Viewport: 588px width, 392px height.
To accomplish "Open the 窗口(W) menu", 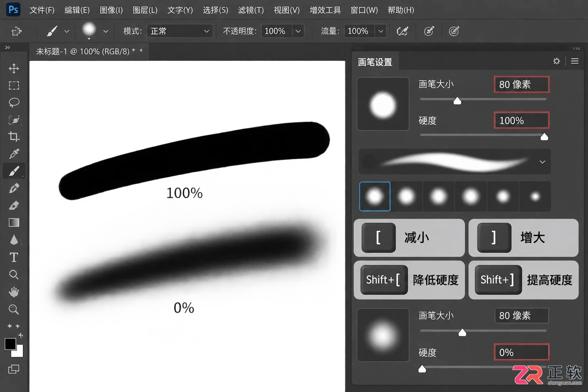I will coord(364,10).
